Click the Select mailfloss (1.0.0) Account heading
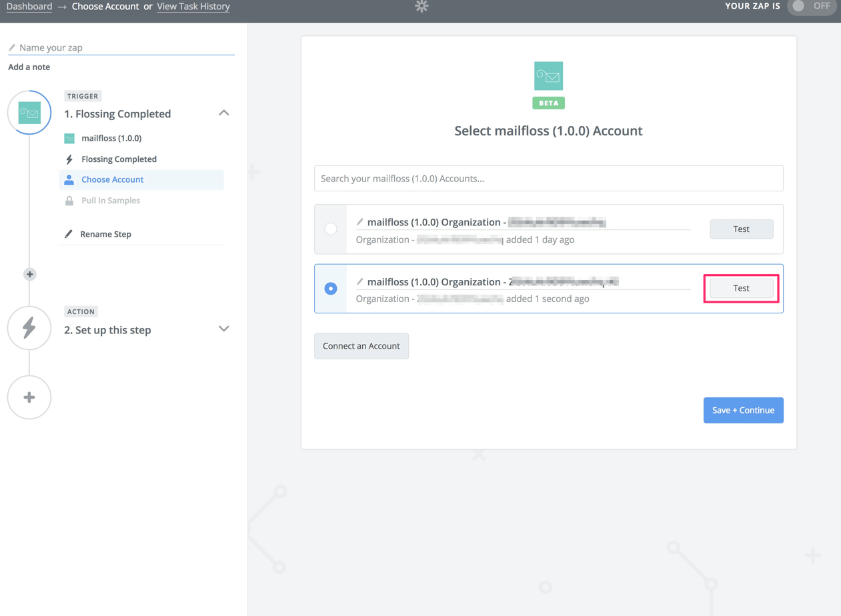Screen dimensions: 841x616 (549, 131)
